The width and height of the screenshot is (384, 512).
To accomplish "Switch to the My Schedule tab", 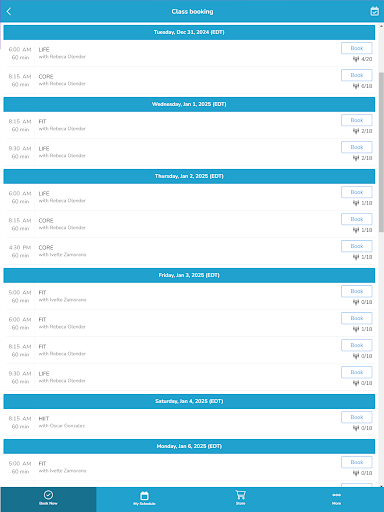I will [x=144, y=498].
